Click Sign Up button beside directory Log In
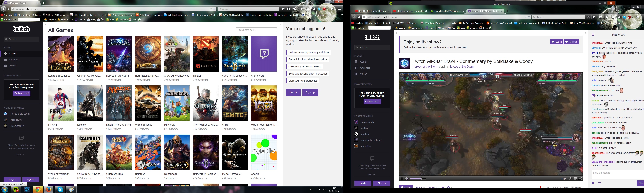Viewport: 644px width, 193px height. click(310, 92)
